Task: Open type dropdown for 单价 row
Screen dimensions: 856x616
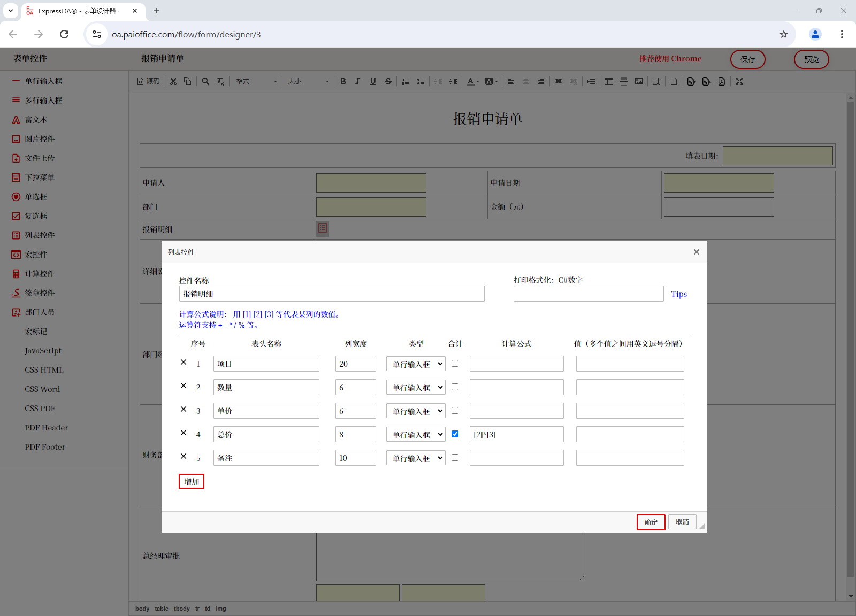Action: click(416, 411)
